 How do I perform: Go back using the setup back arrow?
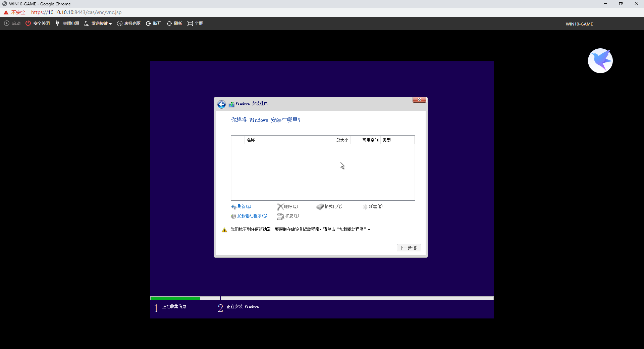pos(221,104)
